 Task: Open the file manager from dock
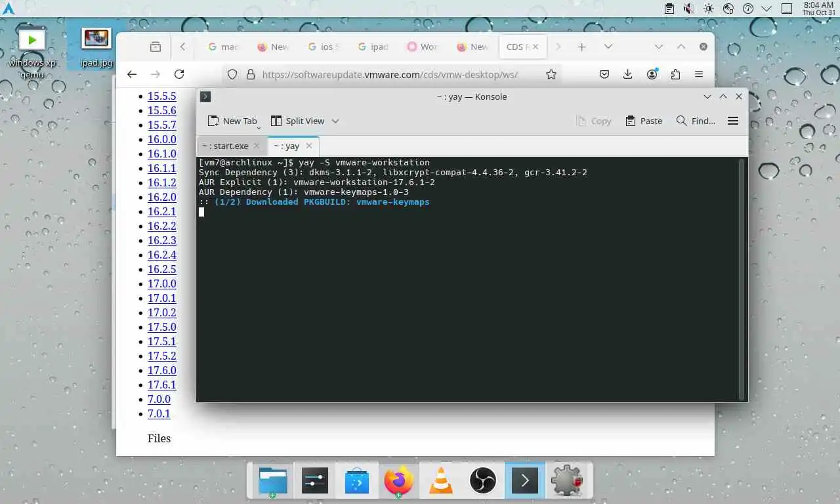pos(273,481)
